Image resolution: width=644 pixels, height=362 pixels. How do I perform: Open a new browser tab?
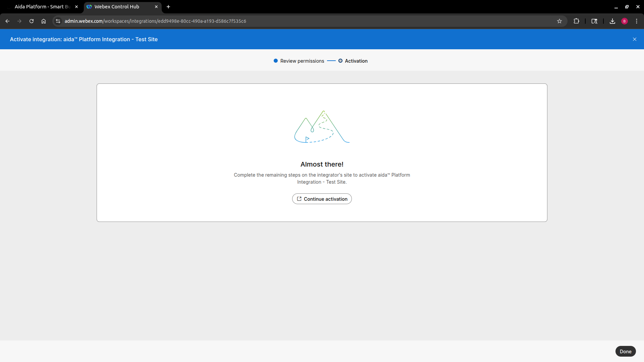coord(168,7)
